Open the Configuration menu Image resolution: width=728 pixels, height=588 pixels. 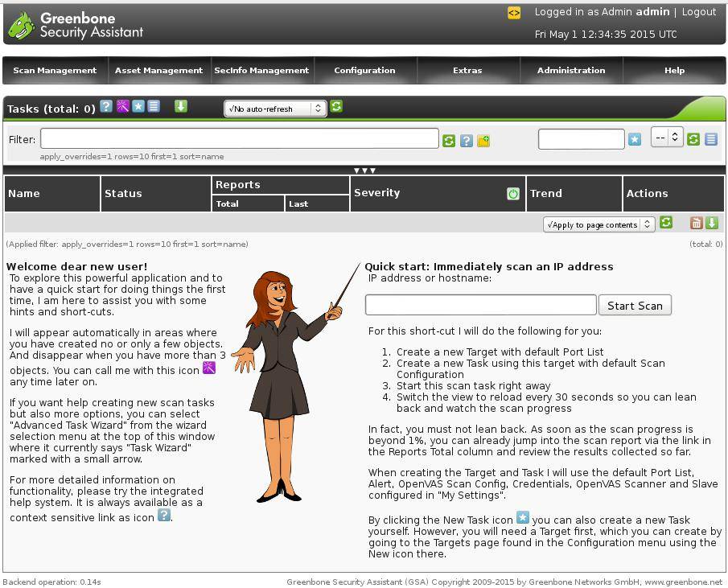(364, 71)
